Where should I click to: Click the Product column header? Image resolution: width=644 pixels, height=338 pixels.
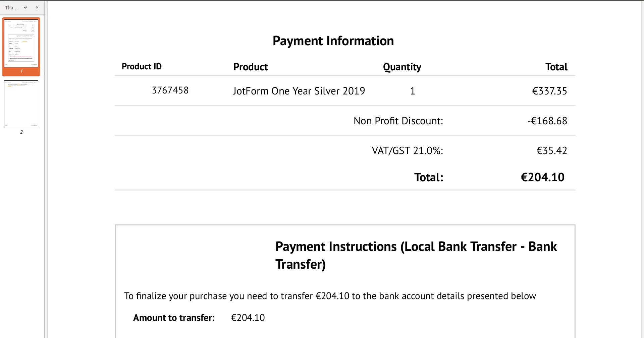[250, 67]
